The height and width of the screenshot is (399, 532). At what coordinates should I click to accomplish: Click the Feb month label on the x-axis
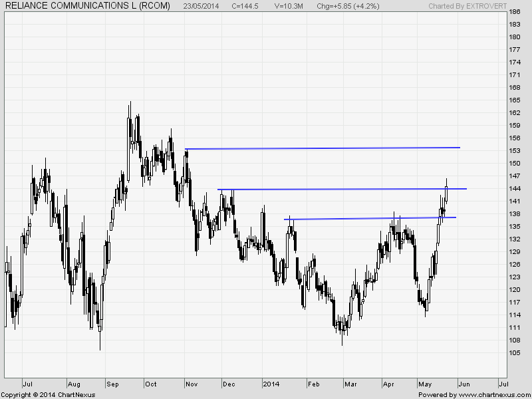click(x=315, y=384)
